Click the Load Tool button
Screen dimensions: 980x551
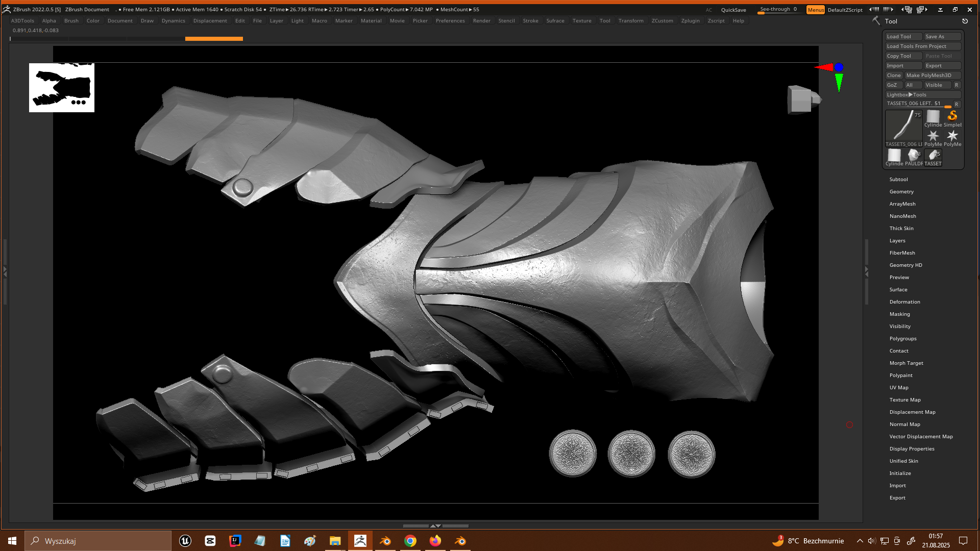coord(903,37)
